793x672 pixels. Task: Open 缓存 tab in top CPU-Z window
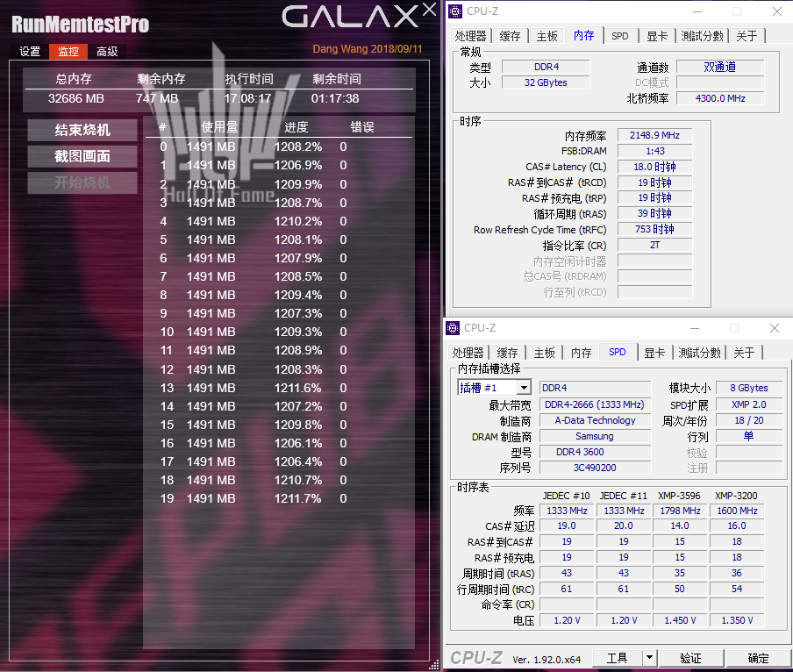pyautogui.click(x=510, y=36)
